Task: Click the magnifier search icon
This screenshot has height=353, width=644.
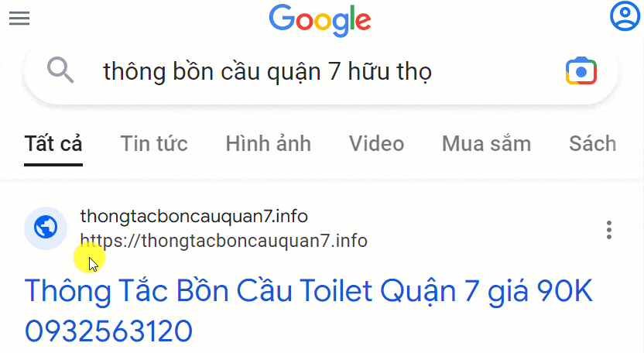Action: tap(60, 70)
